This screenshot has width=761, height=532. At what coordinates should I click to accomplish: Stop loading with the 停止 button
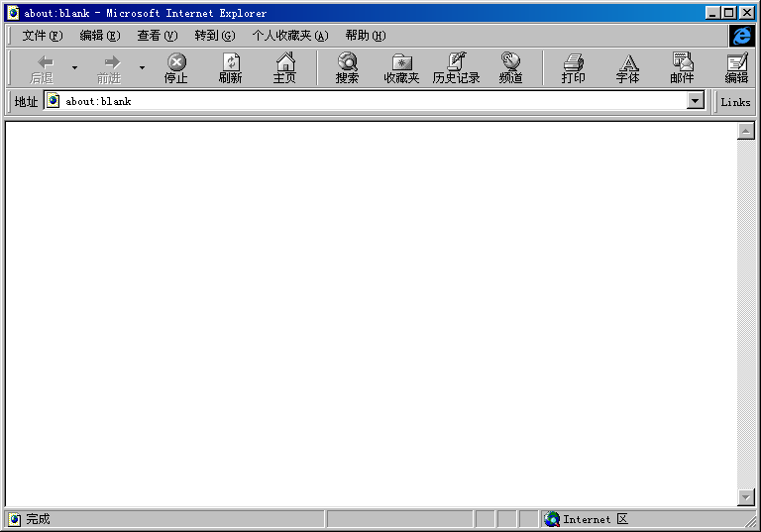tap(176, 68)
